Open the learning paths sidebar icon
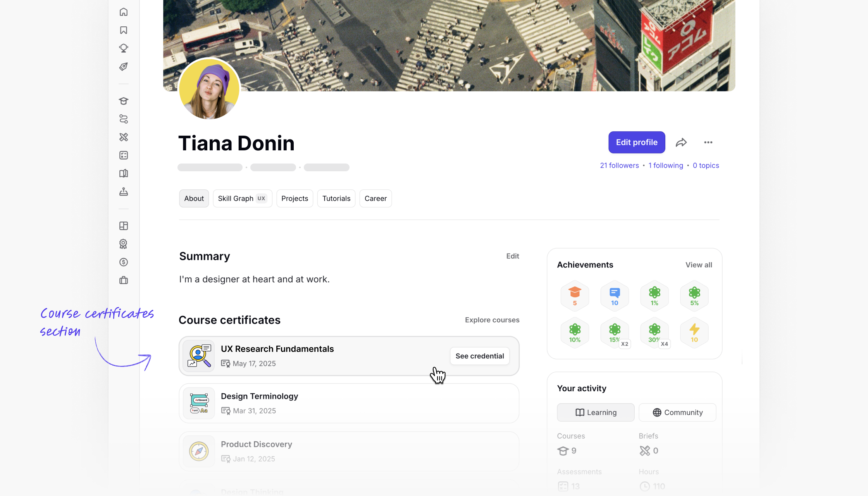This screenshot has width=868, height=496. pos(124,119)
